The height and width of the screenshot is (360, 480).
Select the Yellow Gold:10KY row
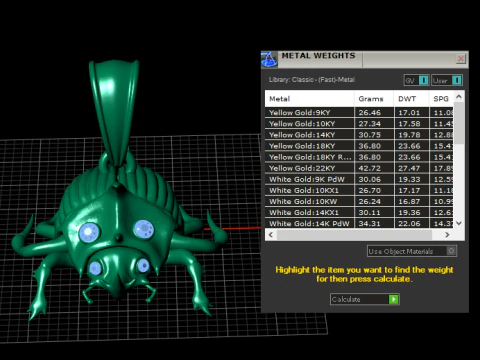point(359,124)
